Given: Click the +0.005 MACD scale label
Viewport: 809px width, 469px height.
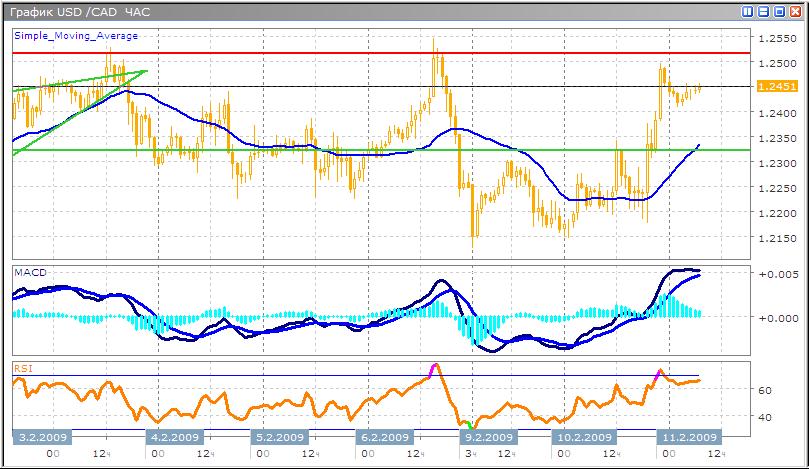Looking at the screenshot, I should click(x=776, y=273).
